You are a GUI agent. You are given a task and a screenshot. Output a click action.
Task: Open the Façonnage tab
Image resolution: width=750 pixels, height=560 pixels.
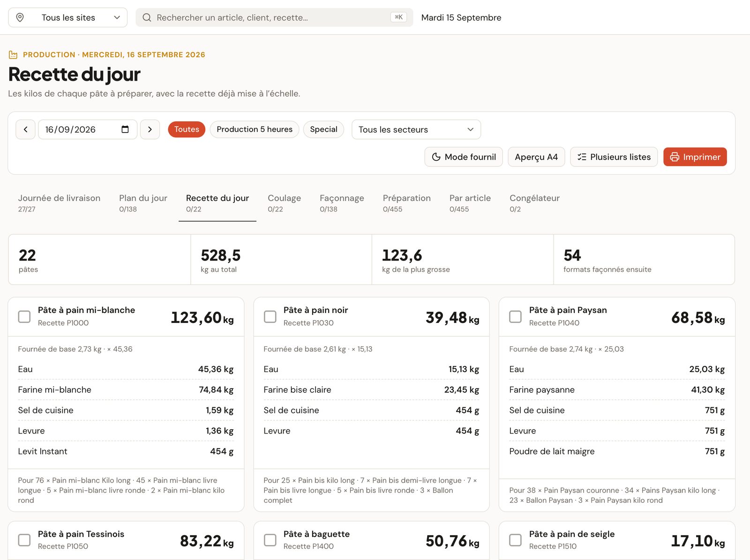342,203
